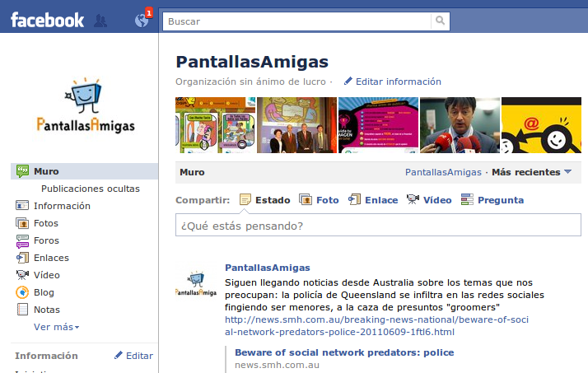Screen dimensions: 588x373
Task: Click the dropdown arrow next to Más recientes
Action: (x=567, y=172)
